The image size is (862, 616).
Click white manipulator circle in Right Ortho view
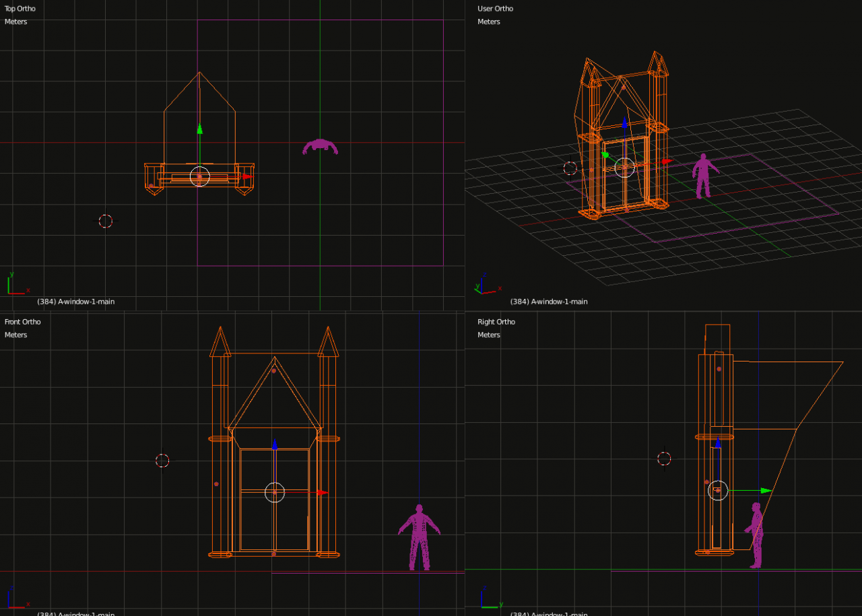pos(718,491)
